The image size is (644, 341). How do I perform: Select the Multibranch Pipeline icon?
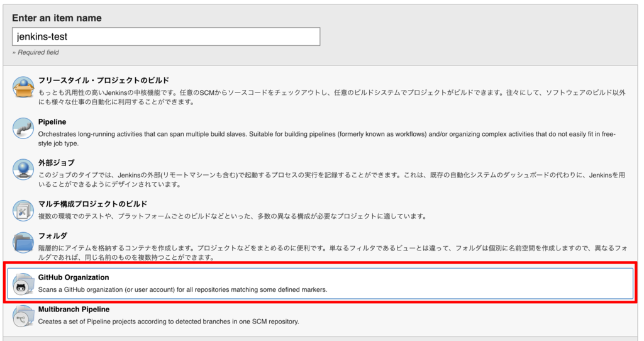(x=23, y=316)
